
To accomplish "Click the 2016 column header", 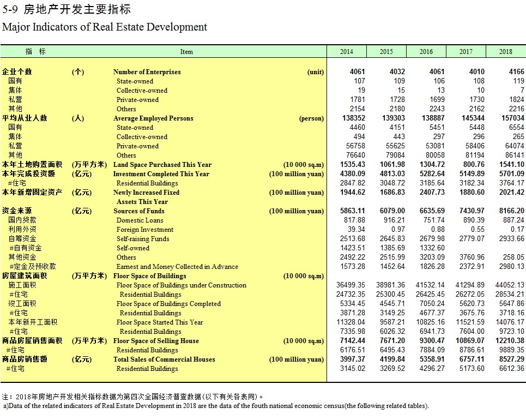I will [x=426, y=52].
